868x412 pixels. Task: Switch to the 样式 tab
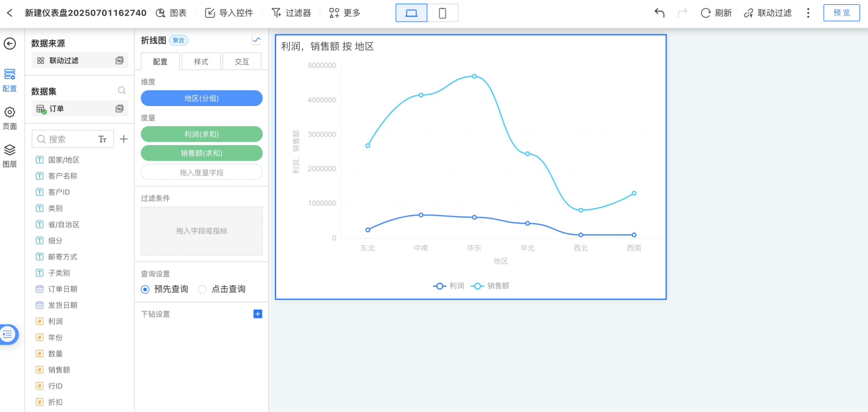(201, 61)
